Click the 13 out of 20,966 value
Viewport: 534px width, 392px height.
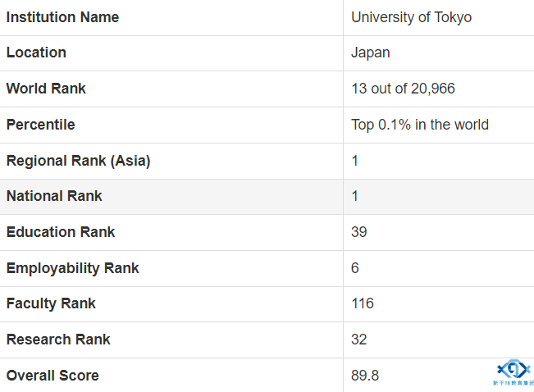(x=403, y=89)
